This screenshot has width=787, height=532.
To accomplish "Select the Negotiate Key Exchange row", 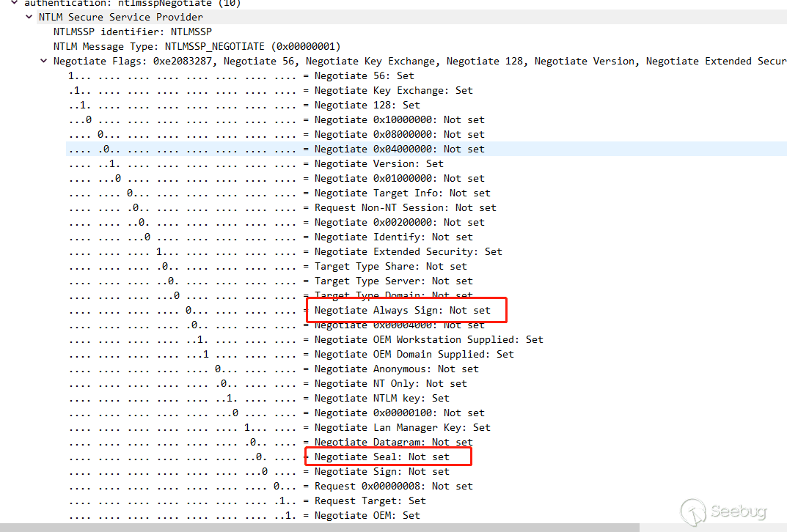I will pyautogui.click(x=271, y=90).
